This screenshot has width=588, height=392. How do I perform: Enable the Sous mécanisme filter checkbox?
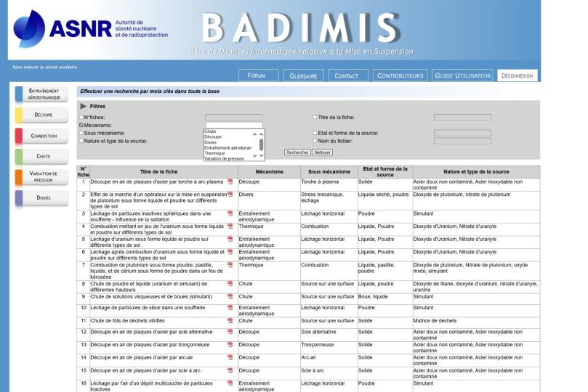coord(81,133)
